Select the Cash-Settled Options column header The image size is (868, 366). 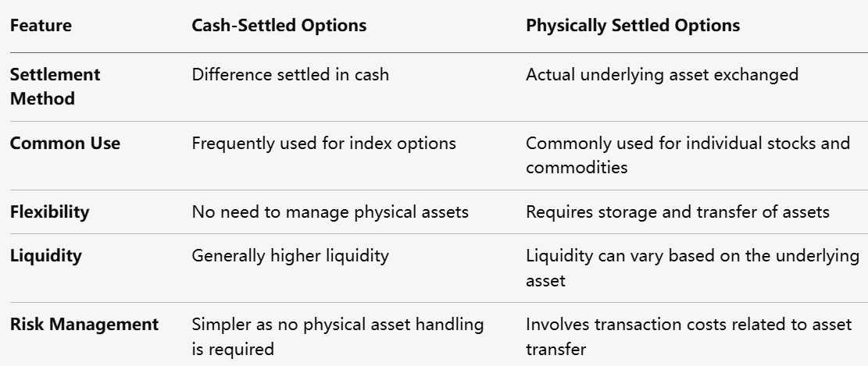(279, 26)
